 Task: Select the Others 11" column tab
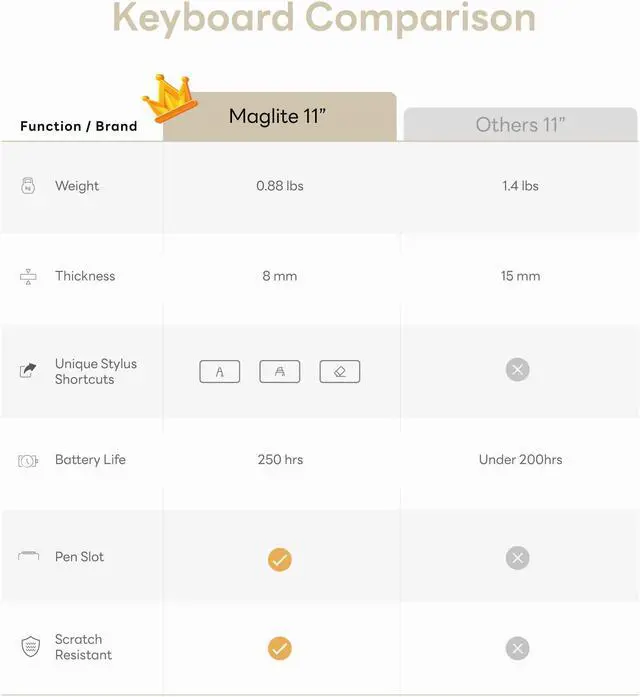520,125
